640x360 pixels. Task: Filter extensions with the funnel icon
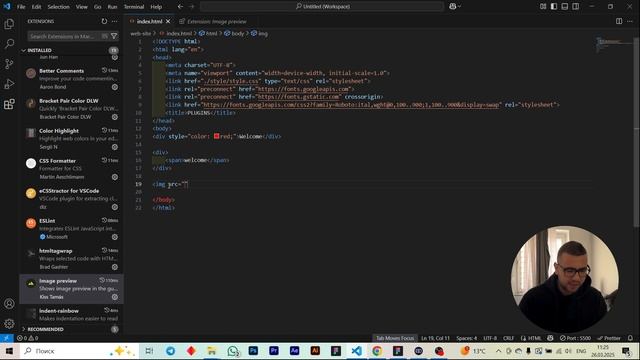[114, 36]
